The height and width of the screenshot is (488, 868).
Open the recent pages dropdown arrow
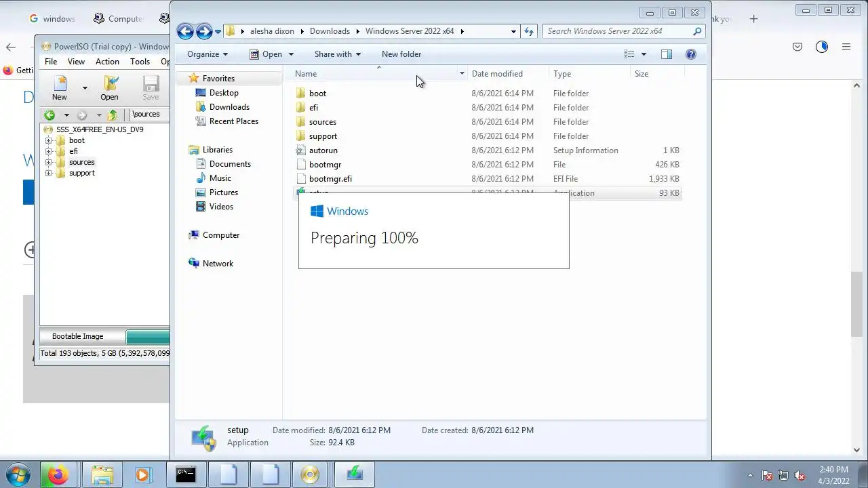(x=218, y=31)
